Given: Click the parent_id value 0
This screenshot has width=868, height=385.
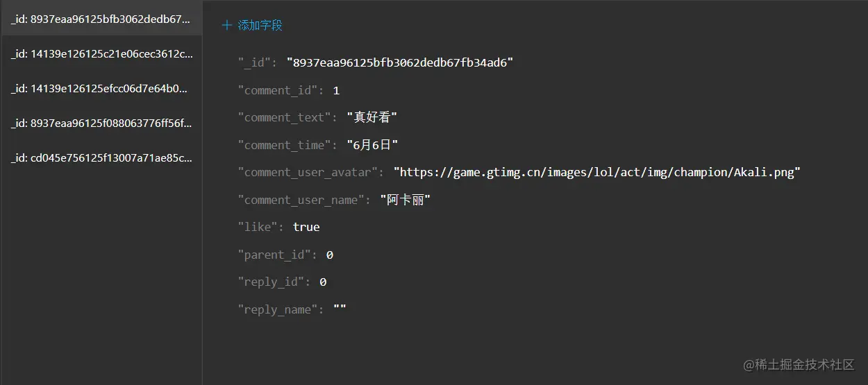Looking at the screenshot, I should pyautogui.click(x=330, y=255).
